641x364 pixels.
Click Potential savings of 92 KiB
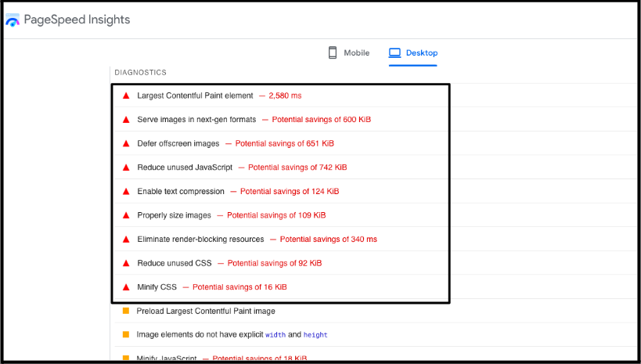click(x=275, y=263)
